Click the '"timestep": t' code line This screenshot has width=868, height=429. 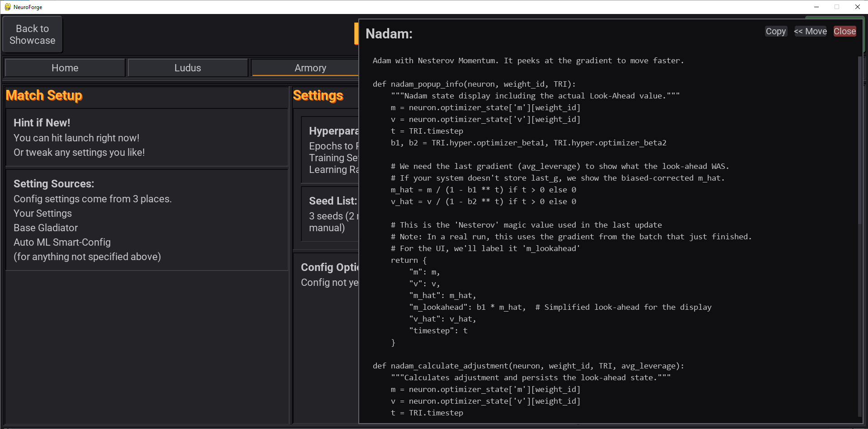(x=438, y=331)
